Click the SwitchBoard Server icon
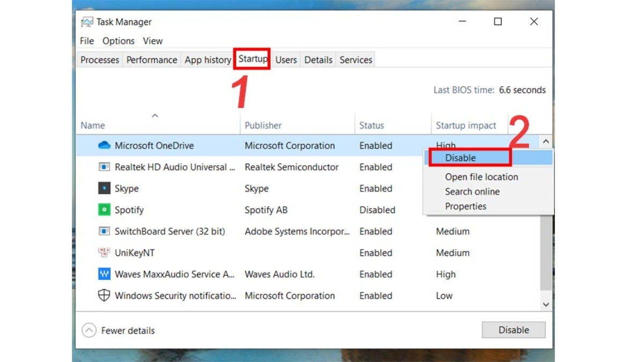The width and height of the screenshot is (644, 362). 104,231
